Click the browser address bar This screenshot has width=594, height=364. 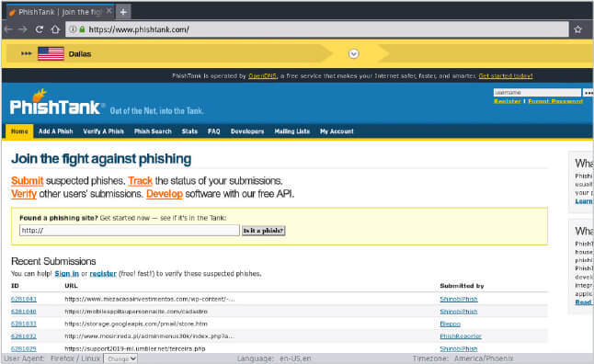(x=317, y=29)
